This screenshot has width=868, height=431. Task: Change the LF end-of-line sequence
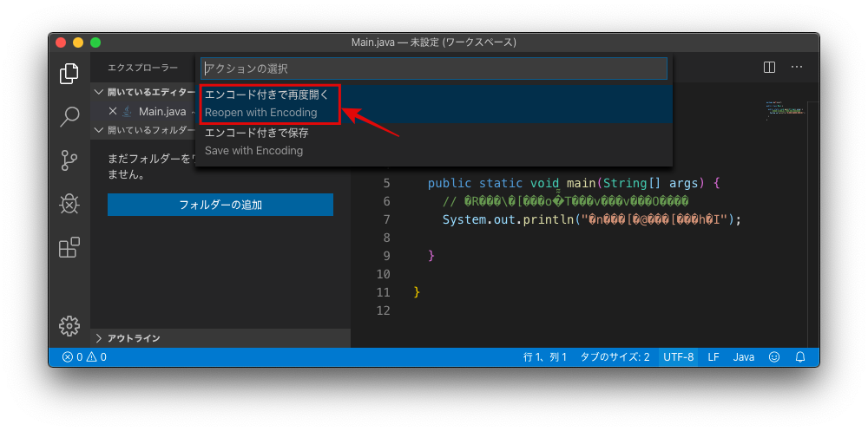coord(713,357)
